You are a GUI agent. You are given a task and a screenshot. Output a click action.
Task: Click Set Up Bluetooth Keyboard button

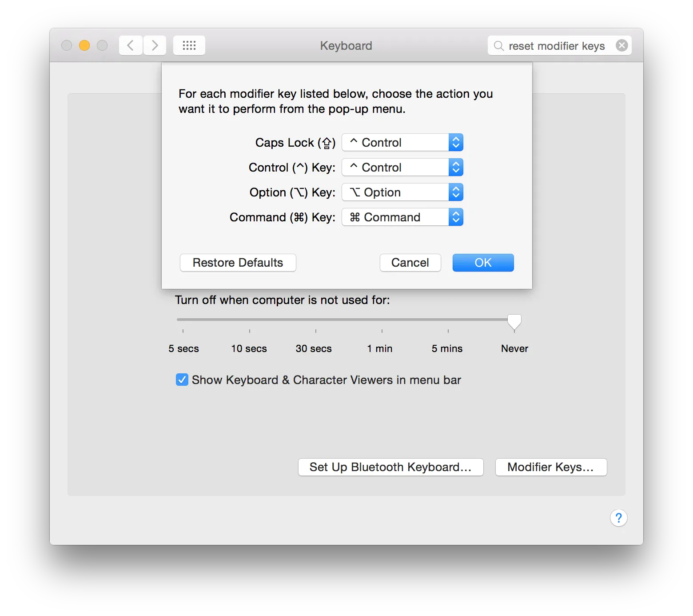390,467
